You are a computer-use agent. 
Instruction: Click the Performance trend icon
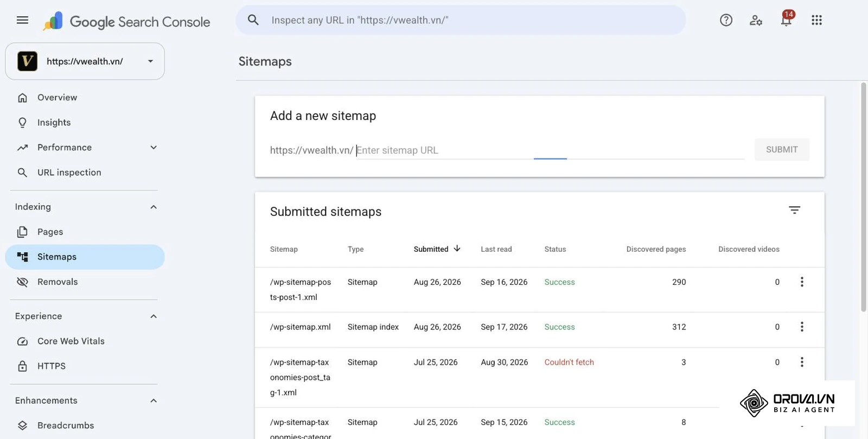(x=22, y=148)
